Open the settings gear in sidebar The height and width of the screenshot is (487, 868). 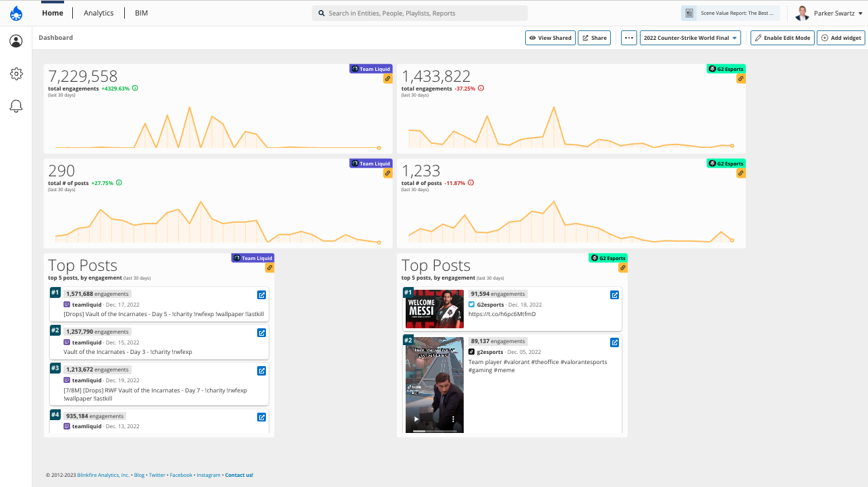pyautogui.click(x=16, y=74)
